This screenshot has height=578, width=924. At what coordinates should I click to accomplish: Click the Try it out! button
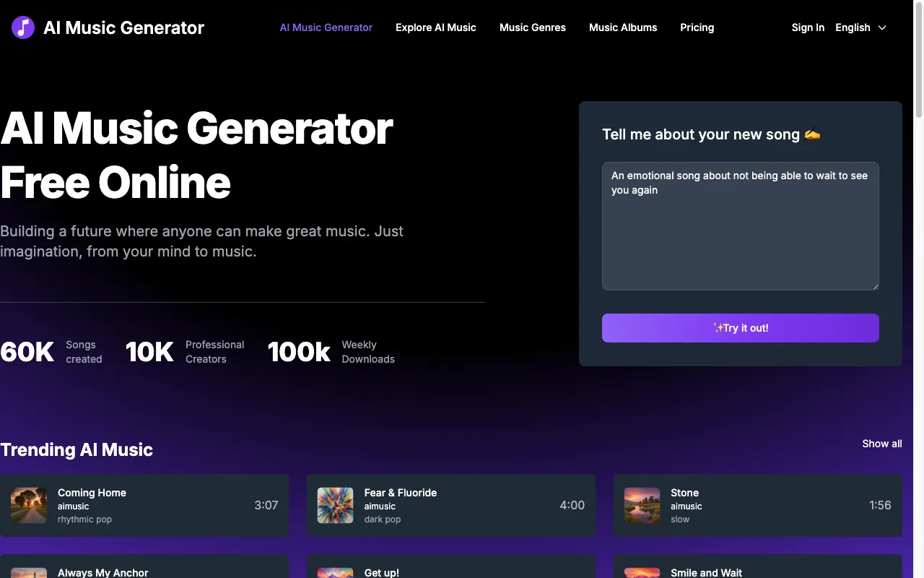point(741,328)
